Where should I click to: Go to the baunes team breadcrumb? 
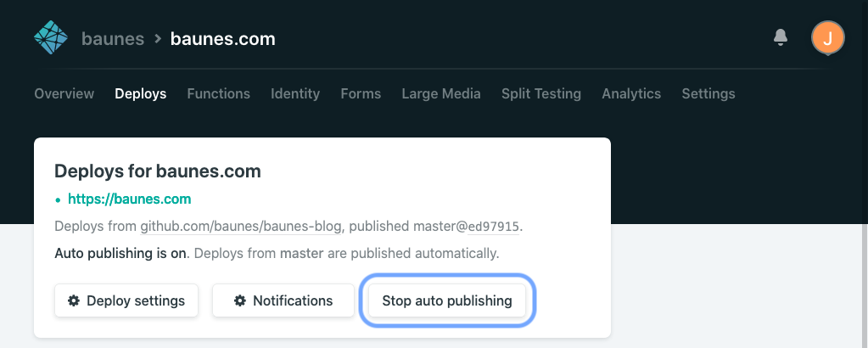pos(113,39)
